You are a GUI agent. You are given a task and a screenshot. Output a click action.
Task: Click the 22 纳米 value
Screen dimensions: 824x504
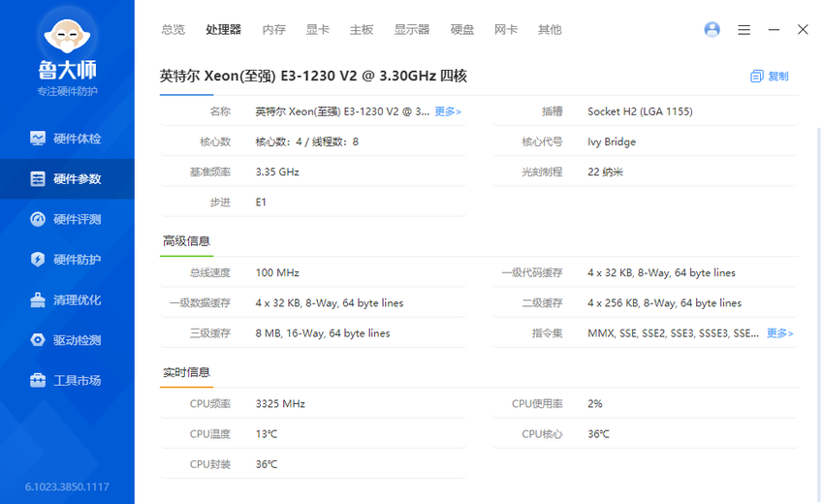(x=605, y=172)
